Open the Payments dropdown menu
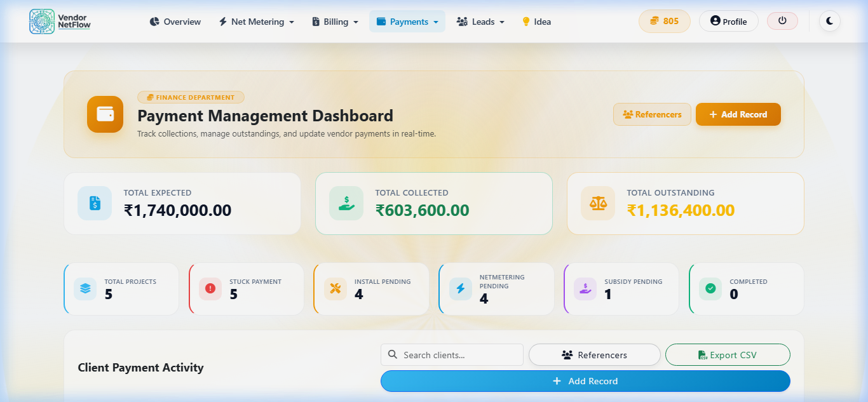Image resolution: width=868 pixels, height=402 pixels. 407,22
